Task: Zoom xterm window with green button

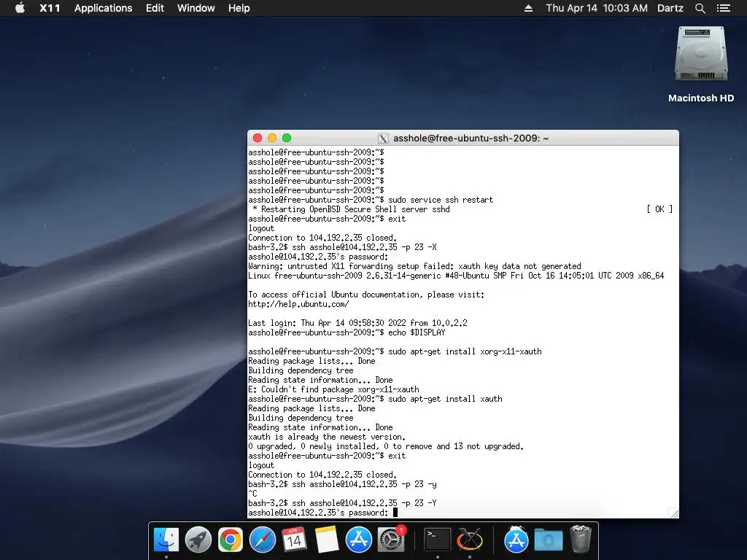Action: click(x=286, y=138)
